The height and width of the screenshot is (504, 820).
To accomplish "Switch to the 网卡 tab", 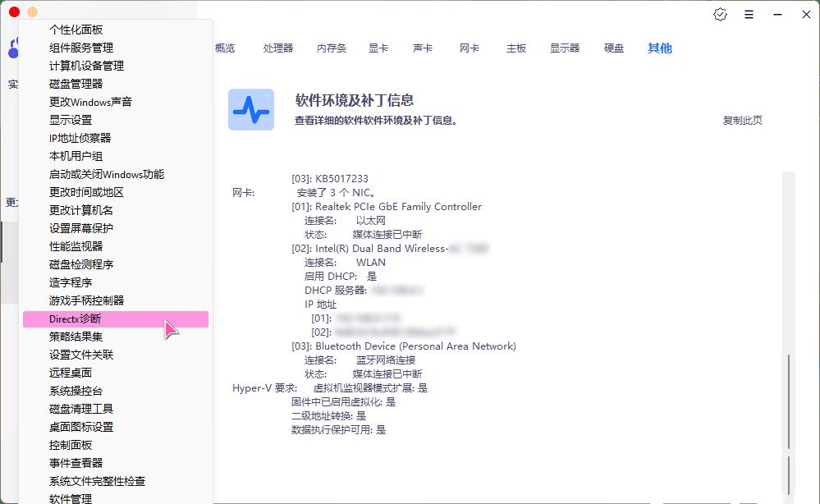I will click(470, 48).
